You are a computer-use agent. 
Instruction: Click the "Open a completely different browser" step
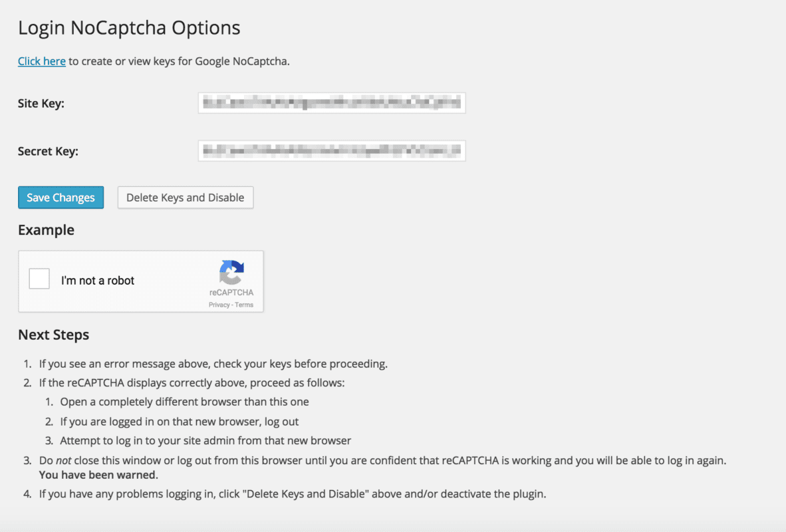[x=184, y=402]
